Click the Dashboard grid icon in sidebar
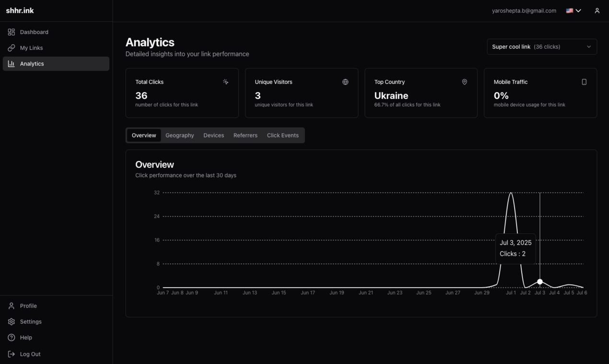Viewport: 609px width, 364px height. [12, 32]
